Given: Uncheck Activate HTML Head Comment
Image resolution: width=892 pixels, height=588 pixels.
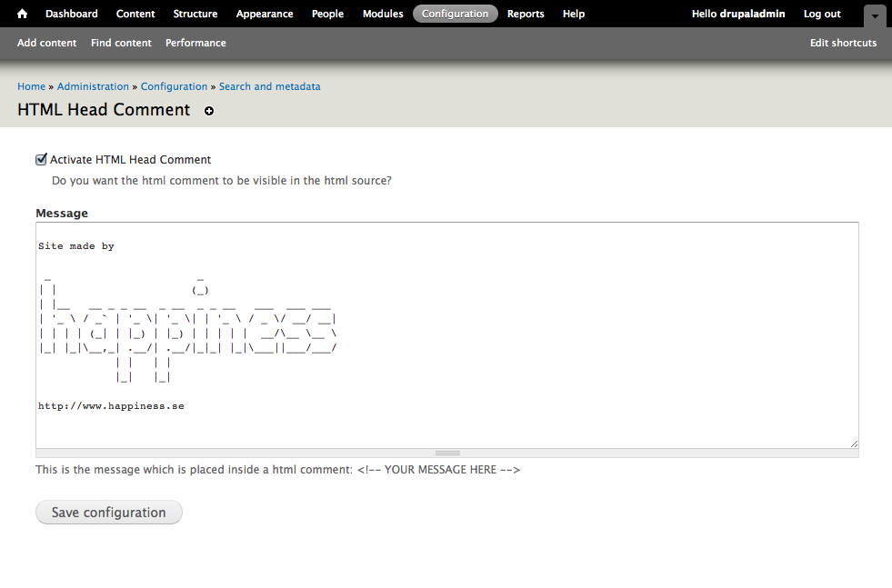Looking at the screenshot, I should (41, 159).
